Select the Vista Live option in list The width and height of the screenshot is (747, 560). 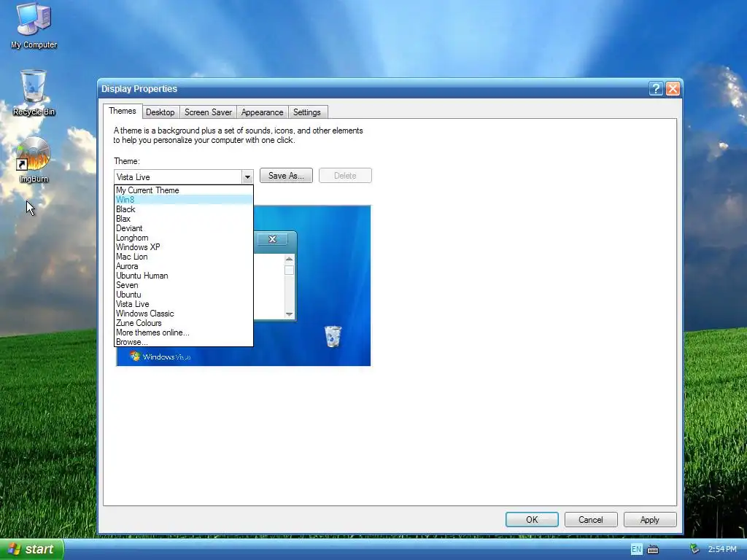183,304
